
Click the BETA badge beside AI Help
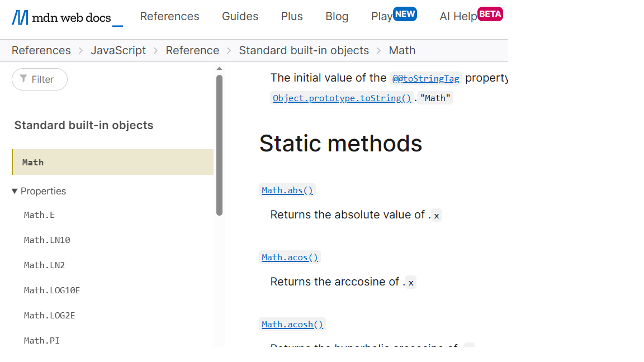tap(490, 14)
